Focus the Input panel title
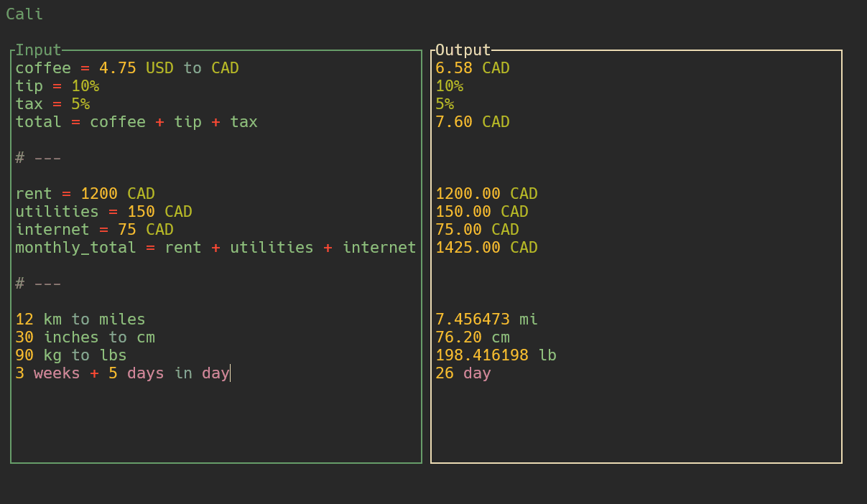This screenshot has height=504, width=867. 38,50
